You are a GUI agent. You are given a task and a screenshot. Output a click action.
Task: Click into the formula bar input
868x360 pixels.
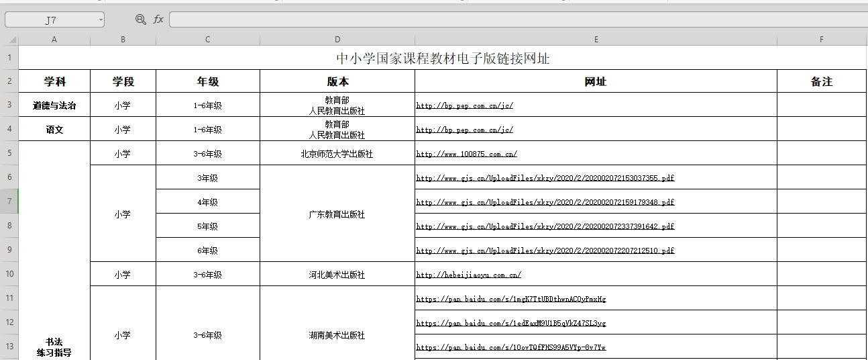pyautogui.click(x=517, y=19)
